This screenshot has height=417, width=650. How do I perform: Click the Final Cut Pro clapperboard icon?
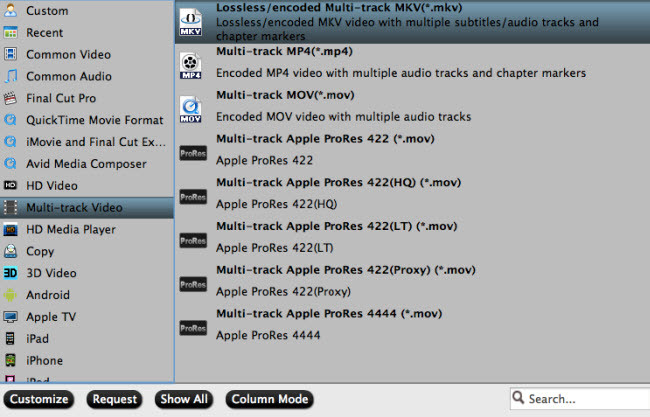(x=10, y=98)
